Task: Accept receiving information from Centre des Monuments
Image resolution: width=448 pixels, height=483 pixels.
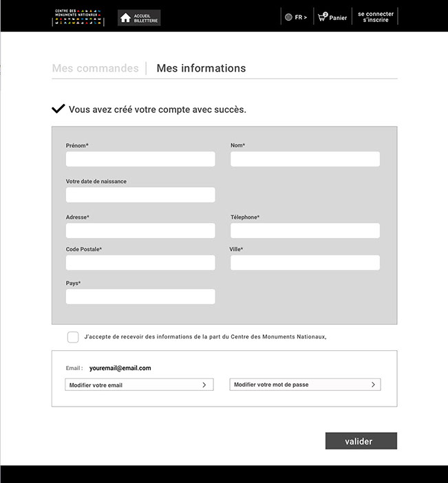Action: pos(73,337)
